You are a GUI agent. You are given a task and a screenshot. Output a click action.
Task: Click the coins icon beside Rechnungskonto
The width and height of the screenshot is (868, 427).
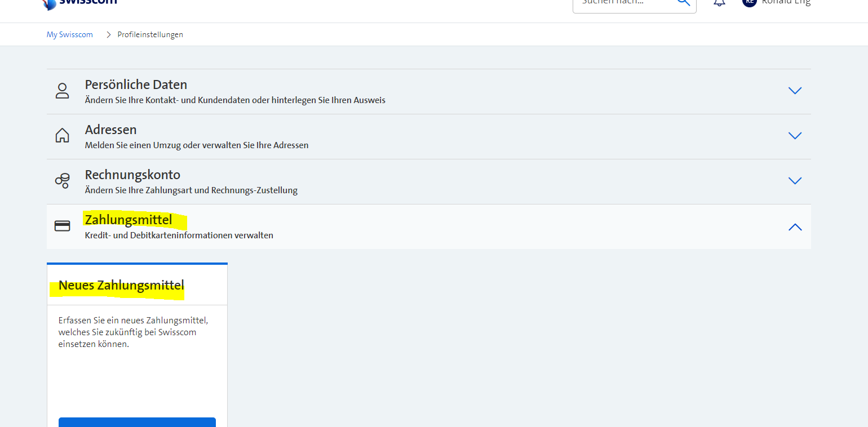[x=62, y=181]
